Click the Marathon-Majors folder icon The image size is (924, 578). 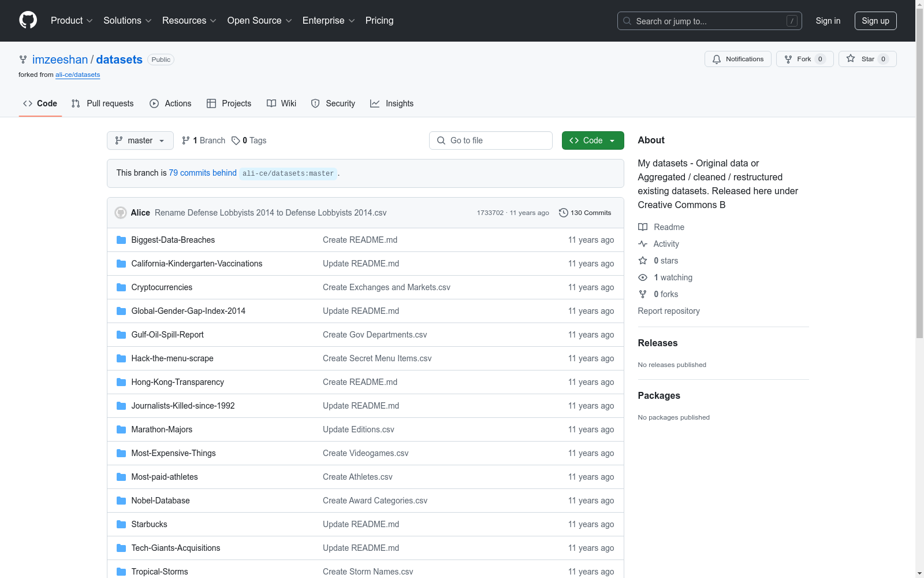121,429
